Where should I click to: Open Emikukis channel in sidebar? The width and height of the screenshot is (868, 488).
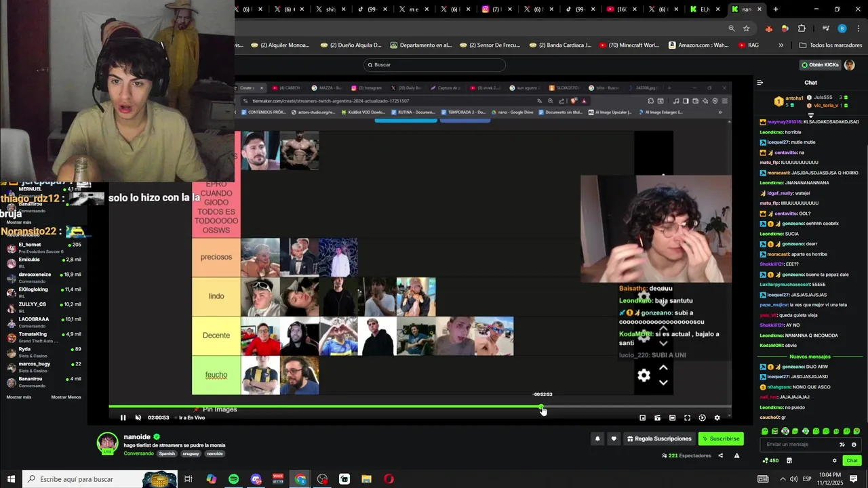[x=44, y=262]
